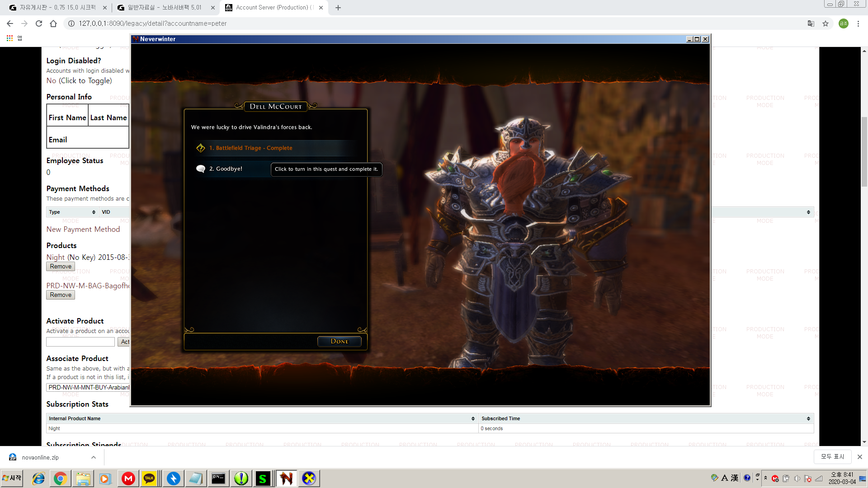Select Battlefield Triage quest complete icon
This screenshot has width=868, height=488.
pos(201,148)
